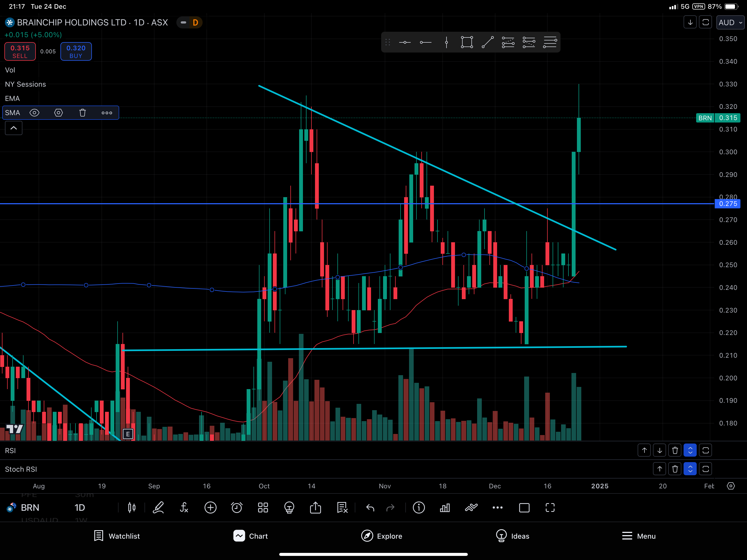Image resolution: width=747 pixels, height=560 pixels.
Task: Delete the RSI pane
Action: click(x=675, y=450)
